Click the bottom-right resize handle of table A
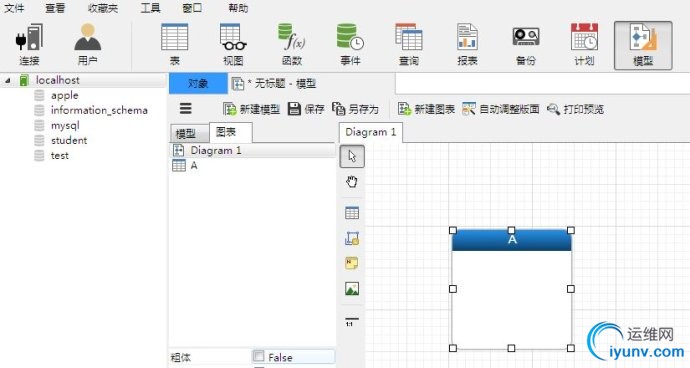The image size is (690, 368). [x=571, y=348]
